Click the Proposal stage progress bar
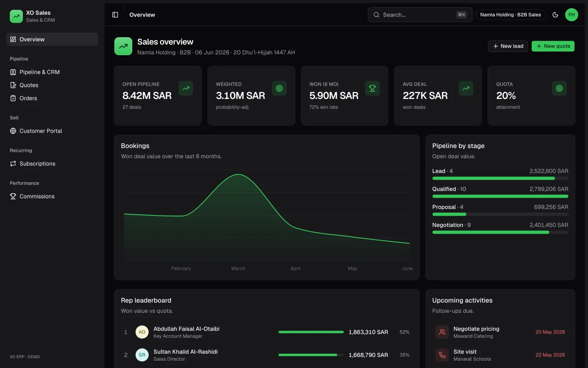 coord(500,214)
